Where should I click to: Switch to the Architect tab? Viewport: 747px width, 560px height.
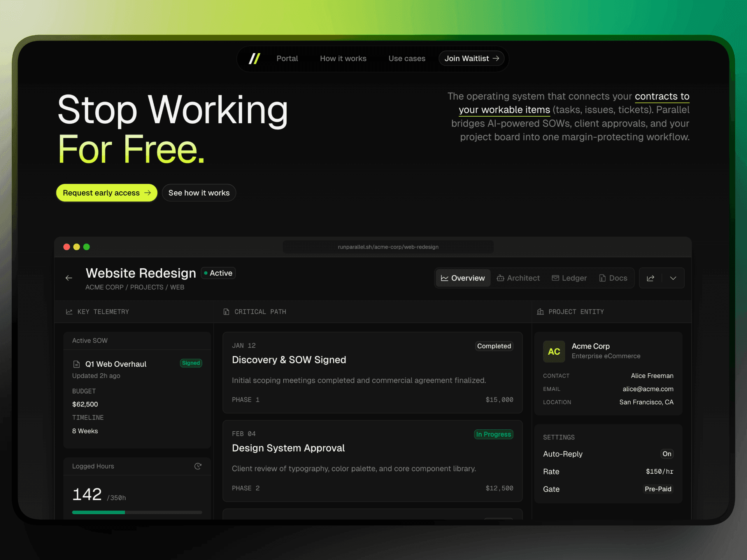[518, 278]
